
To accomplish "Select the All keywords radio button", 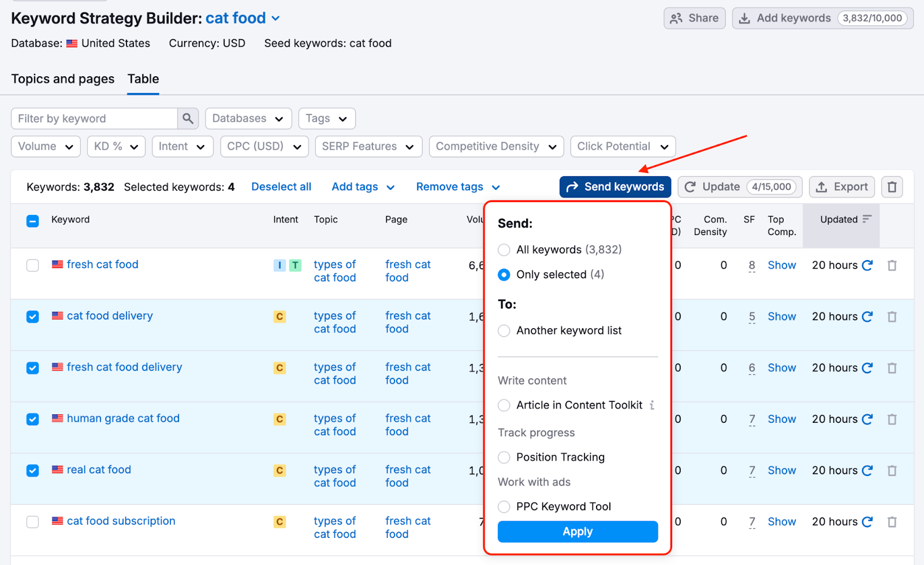I will point(503,250).
